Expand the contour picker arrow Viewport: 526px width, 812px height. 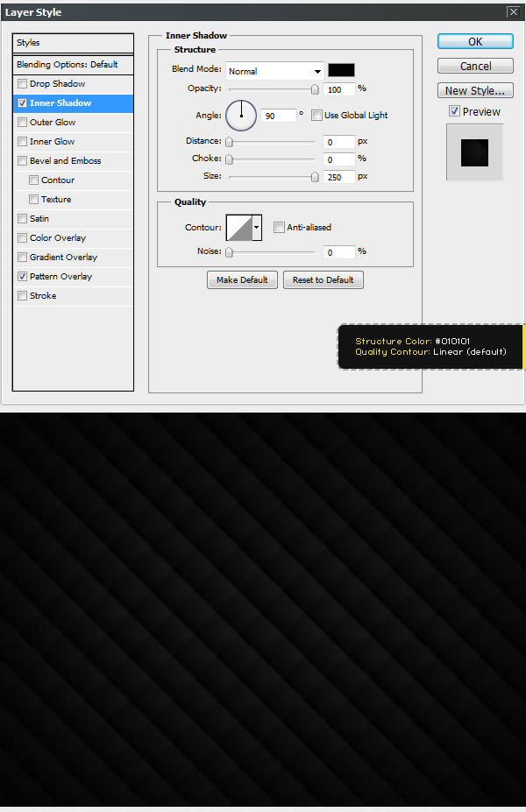(x=257, y=228)
